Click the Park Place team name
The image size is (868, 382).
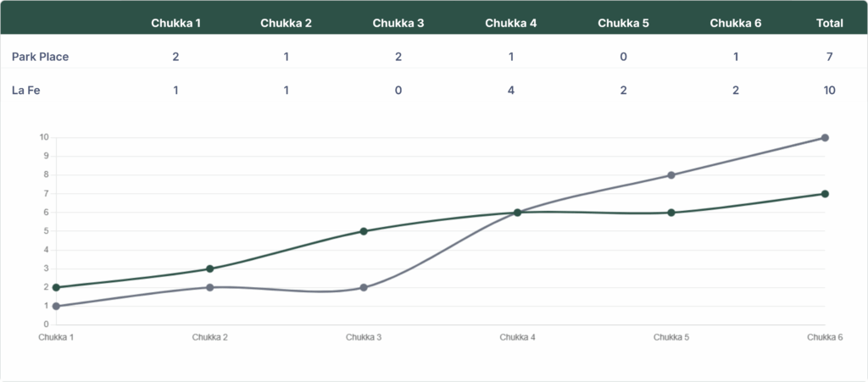(40, 57)
